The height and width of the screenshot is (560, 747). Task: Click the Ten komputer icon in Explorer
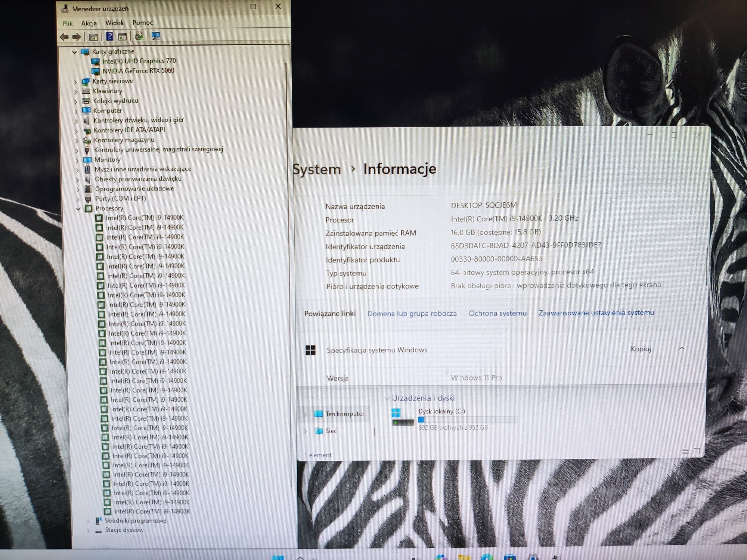click(319, 414)
